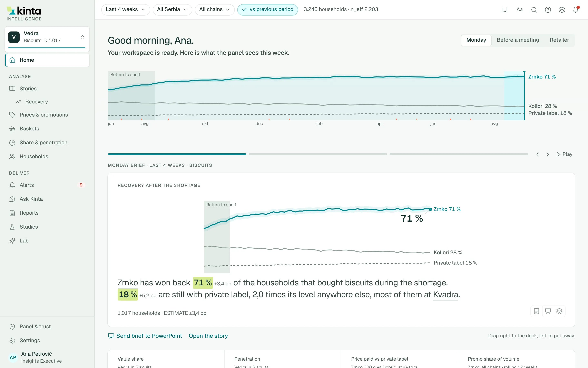
Task: Play the brief slideshow
Action: [564, 154]
